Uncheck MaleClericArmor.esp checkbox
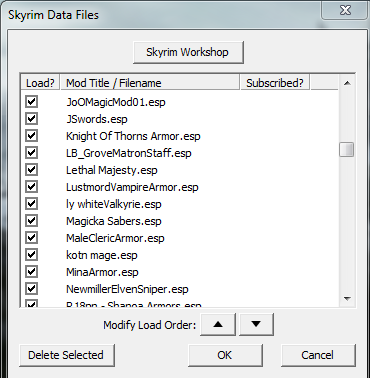 point(31,238)
